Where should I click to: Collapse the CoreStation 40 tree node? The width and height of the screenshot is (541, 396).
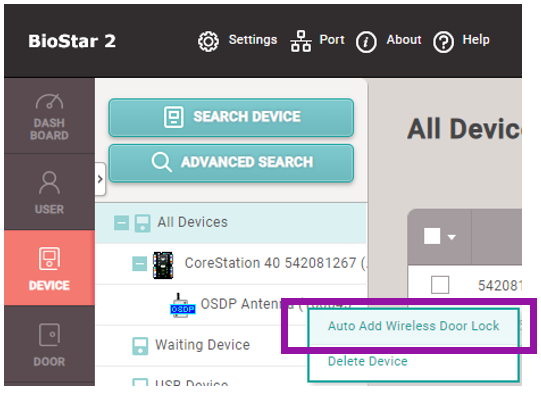tap(140, 264)
